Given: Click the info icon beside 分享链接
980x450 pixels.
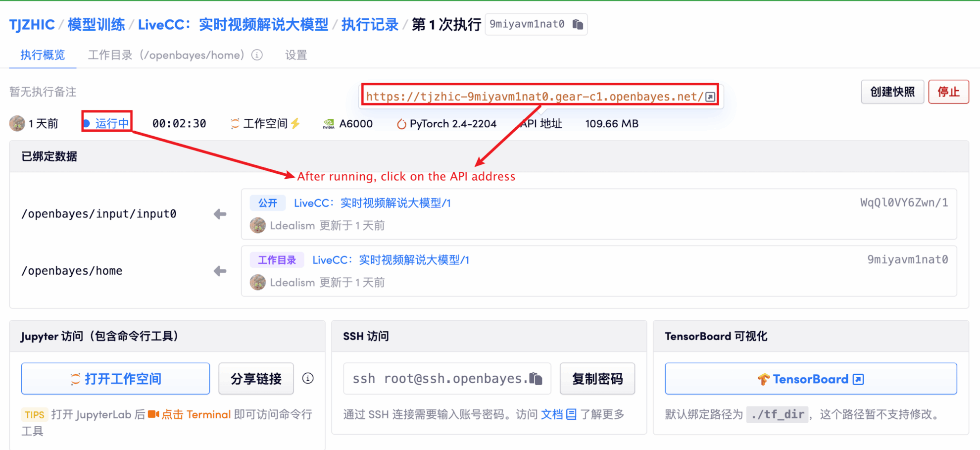Looking at the screenshot, I should pos(308,379).
